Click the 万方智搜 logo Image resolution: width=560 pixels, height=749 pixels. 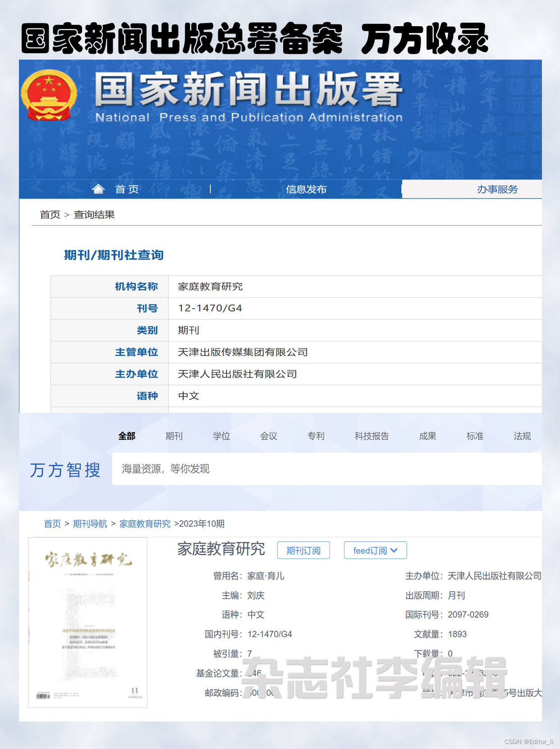(65, 470)
